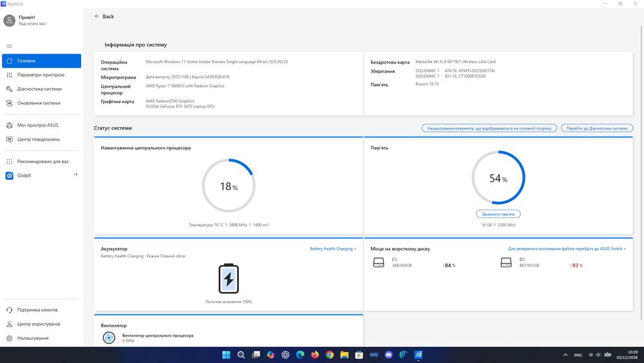
Task: Click Налаштування елементів головної сторінки button
Action: click(x=489, y=128)
